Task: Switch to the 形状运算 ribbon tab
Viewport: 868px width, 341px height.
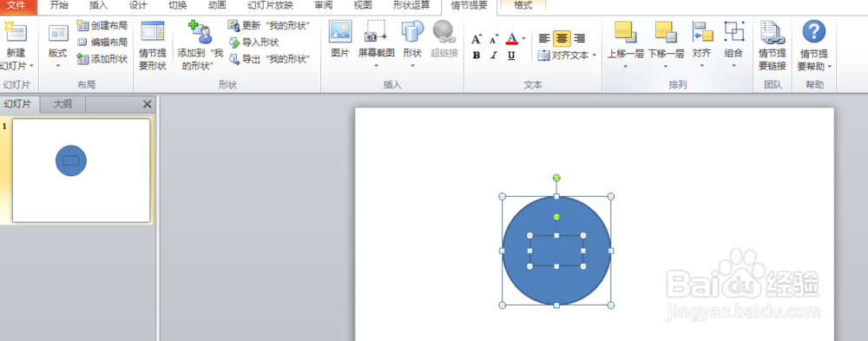Action: tap(411, 5)
